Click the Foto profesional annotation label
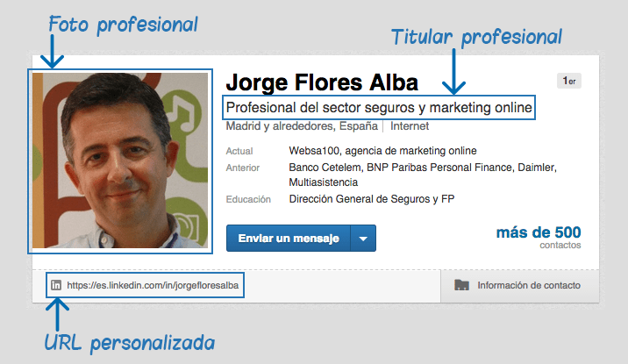 [x=124, y=25]
